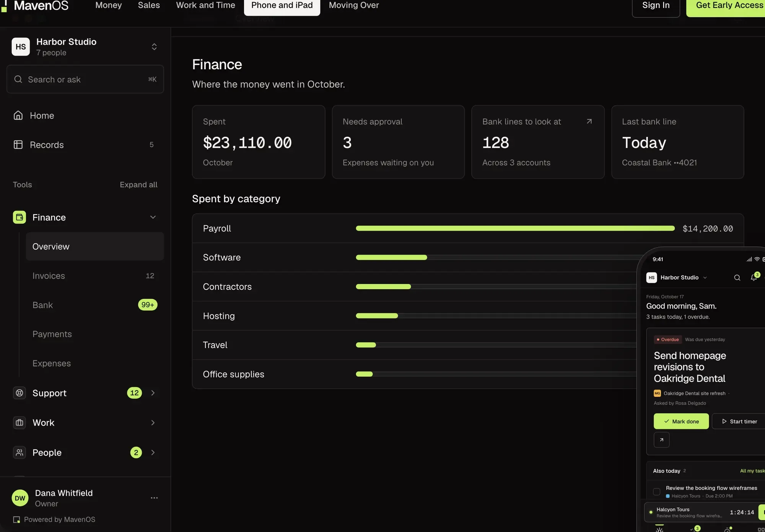Viewport: 765px width, 532px height.
Task: Click the HS Harbor Studio avatar
Action: click(21, 47)
